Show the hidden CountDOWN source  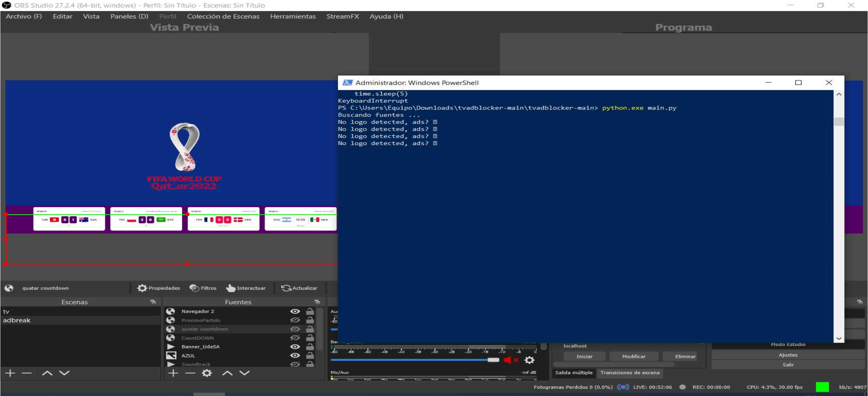click(295, 338)
